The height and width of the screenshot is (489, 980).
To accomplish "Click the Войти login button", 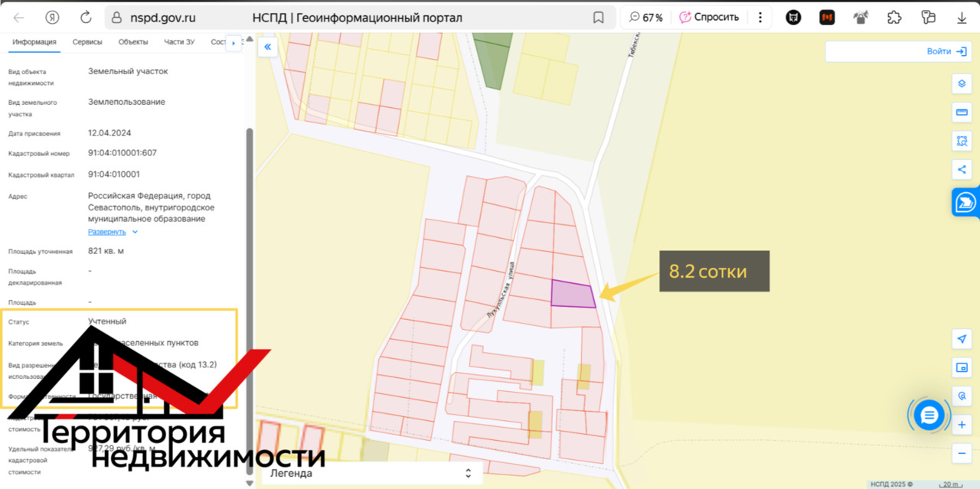I will click(x=947, y=51).
